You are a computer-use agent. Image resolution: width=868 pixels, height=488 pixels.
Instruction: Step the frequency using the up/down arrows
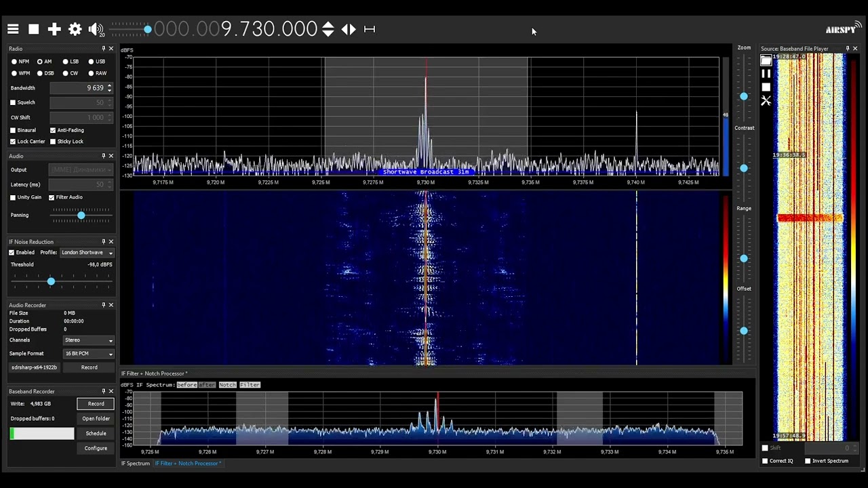[328, 29]
